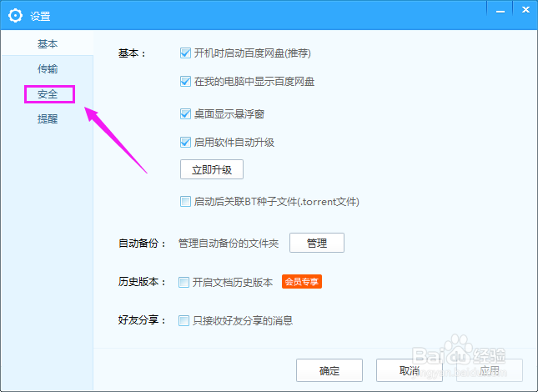Click 管理 button for auto backup
Image resolution: width=538 pixels, height=392 pixels.
point(317,243)
